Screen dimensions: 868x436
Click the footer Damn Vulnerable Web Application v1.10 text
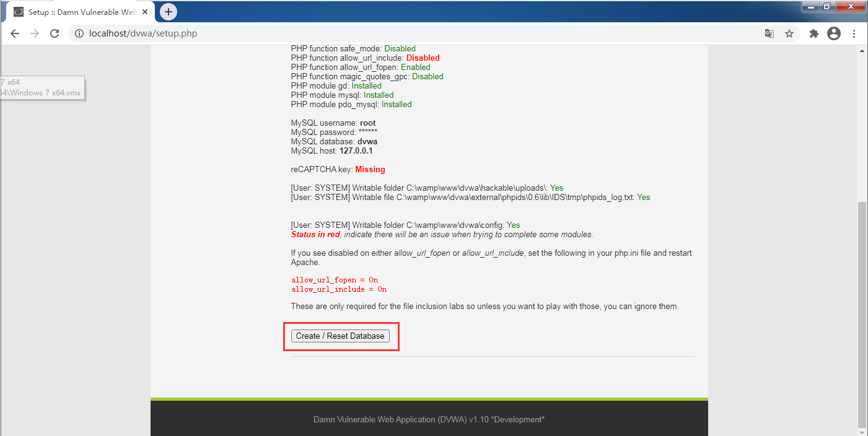click(x=429, y=419)
